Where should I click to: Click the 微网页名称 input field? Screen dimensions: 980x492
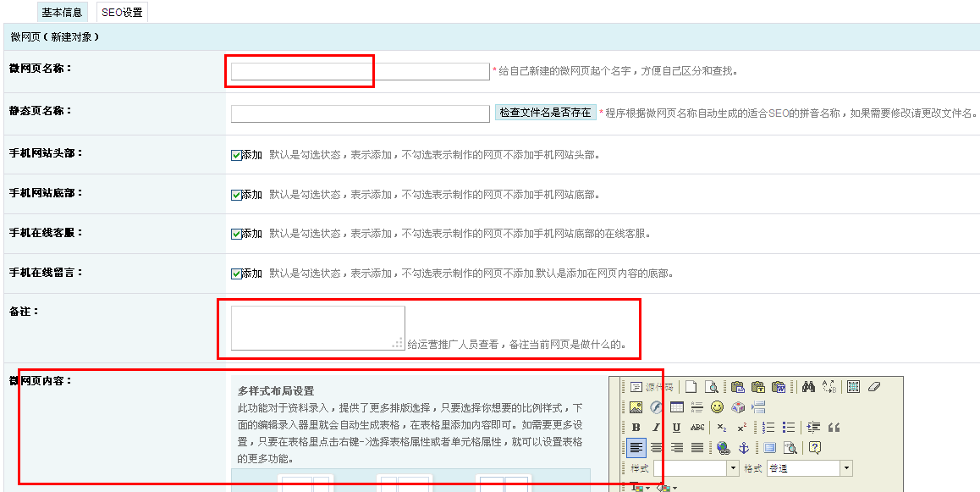point(360,72)
